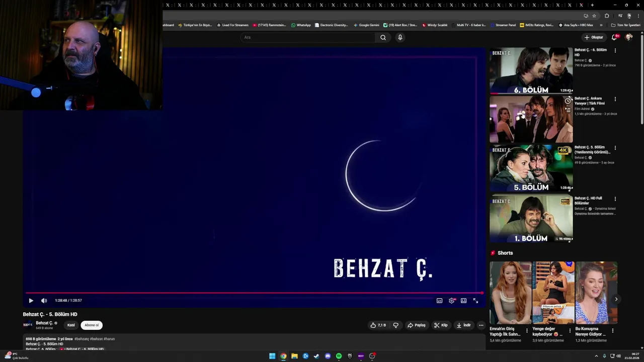Open YouTube notifications bell
This screenshot has width=644, height=362.
[614, 37]
